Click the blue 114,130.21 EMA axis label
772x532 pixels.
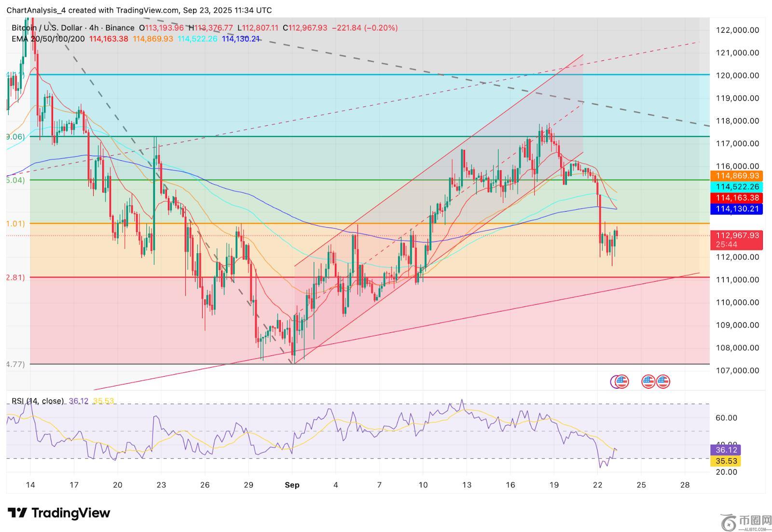click(737, 209)
